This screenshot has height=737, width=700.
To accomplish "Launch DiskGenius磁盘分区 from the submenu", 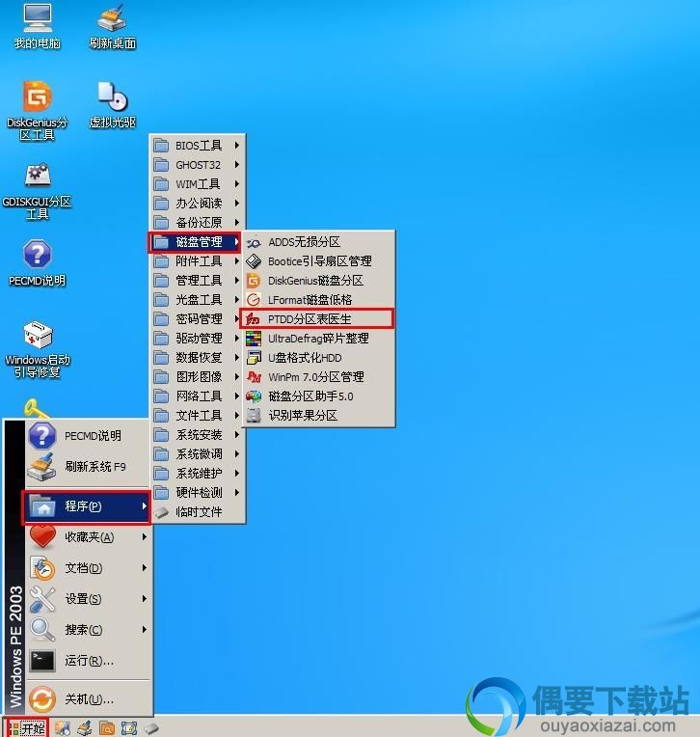I will pos(318,281).
